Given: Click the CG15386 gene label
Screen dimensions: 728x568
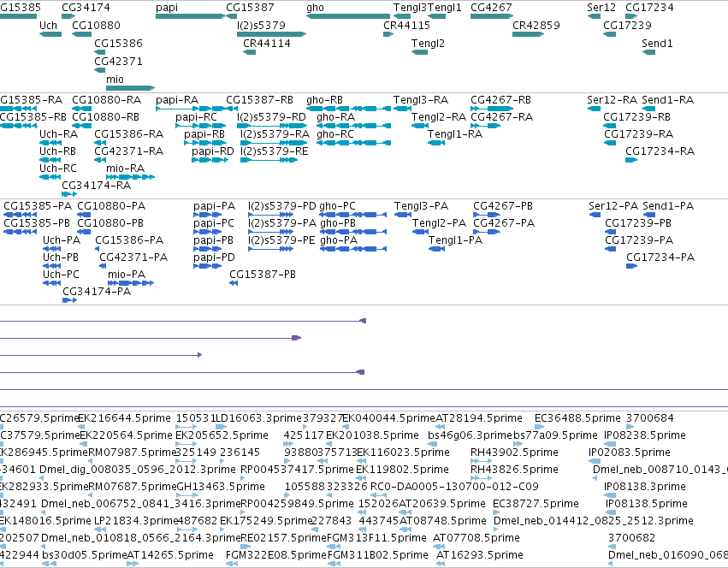Looking at the screenshot, I should pyautogui.click(x=118, y=44).
